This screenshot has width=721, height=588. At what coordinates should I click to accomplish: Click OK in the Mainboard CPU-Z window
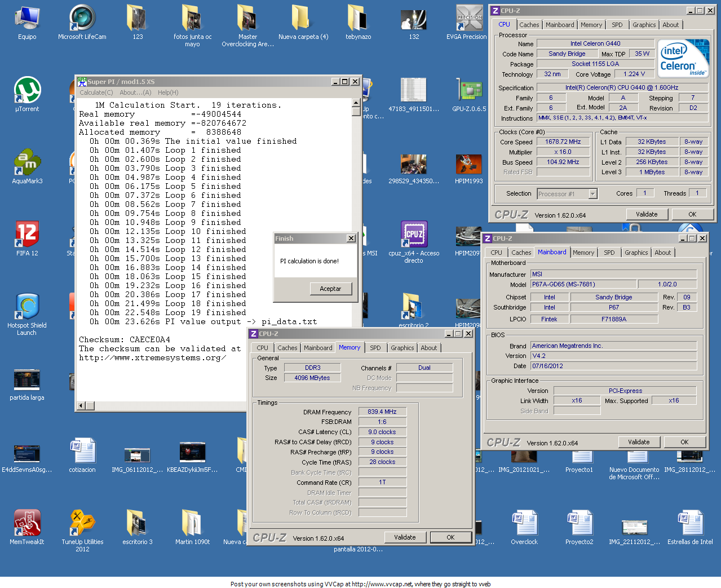click(684, 442)
